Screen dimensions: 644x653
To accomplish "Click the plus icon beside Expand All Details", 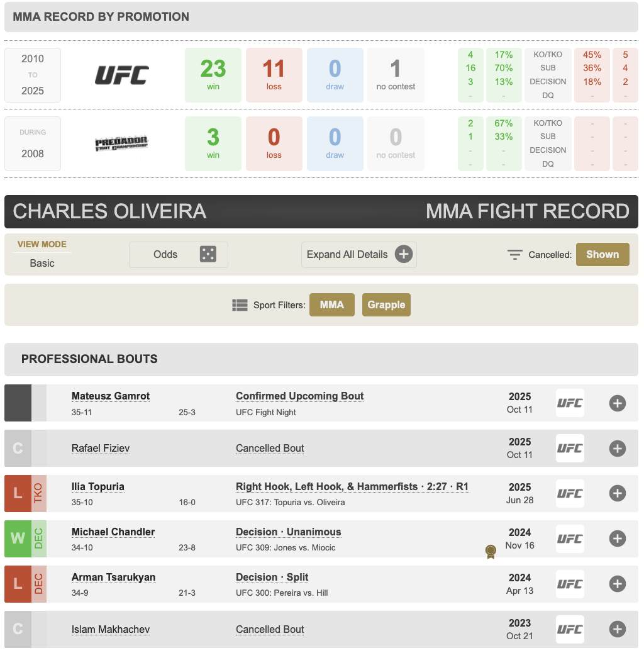I will [x=403, y=254].
